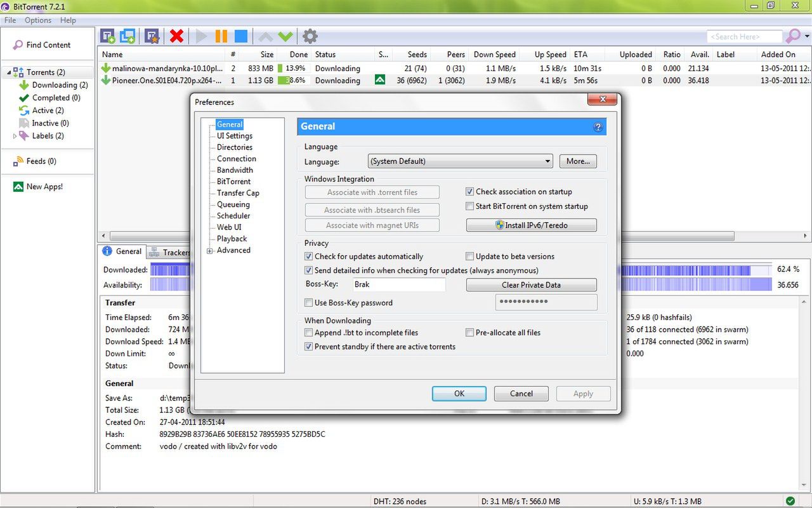Click the Create New Torrent icon
The image size is (812, 508).
tap(152, 36)
